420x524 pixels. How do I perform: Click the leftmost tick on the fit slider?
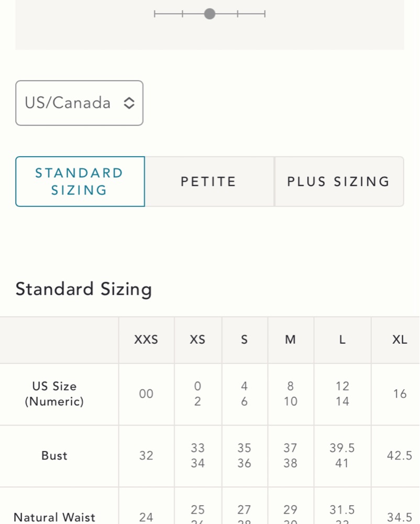[x=155, y=14]
